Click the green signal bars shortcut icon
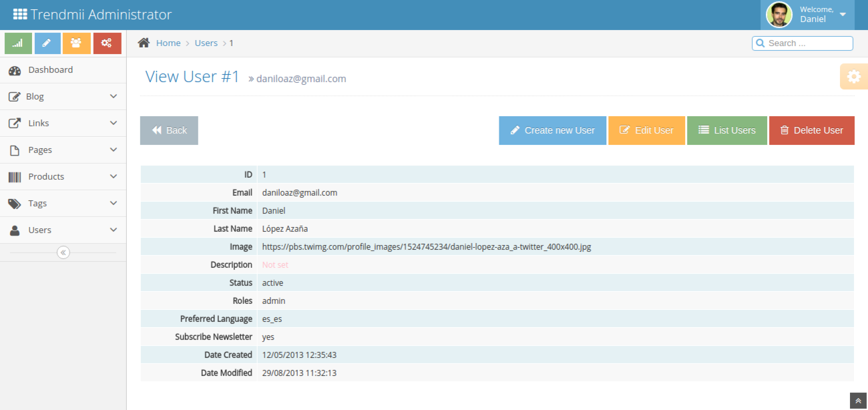 (18, 43)
